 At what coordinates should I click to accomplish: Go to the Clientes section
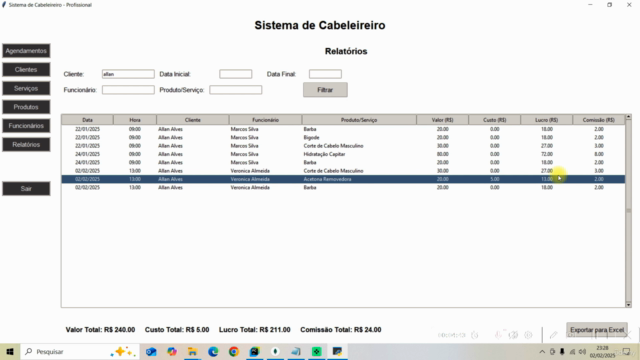click(x=26, y=70)
